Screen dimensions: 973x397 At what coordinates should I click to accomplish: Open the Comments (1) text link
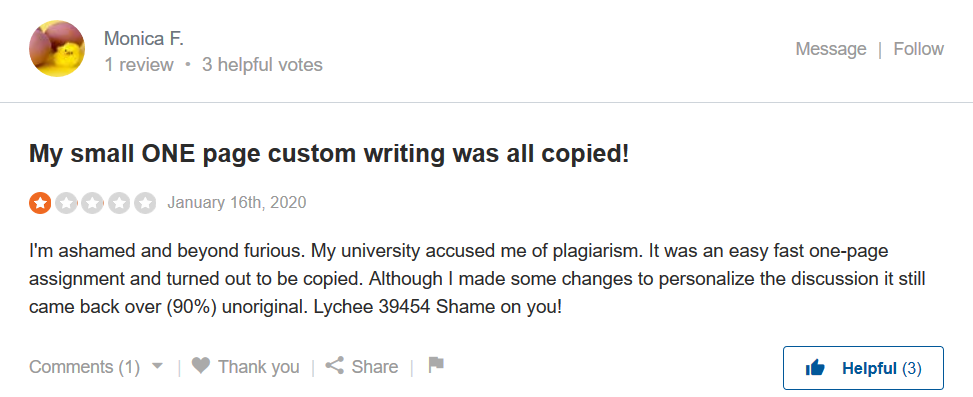click(x=84, y=367)
